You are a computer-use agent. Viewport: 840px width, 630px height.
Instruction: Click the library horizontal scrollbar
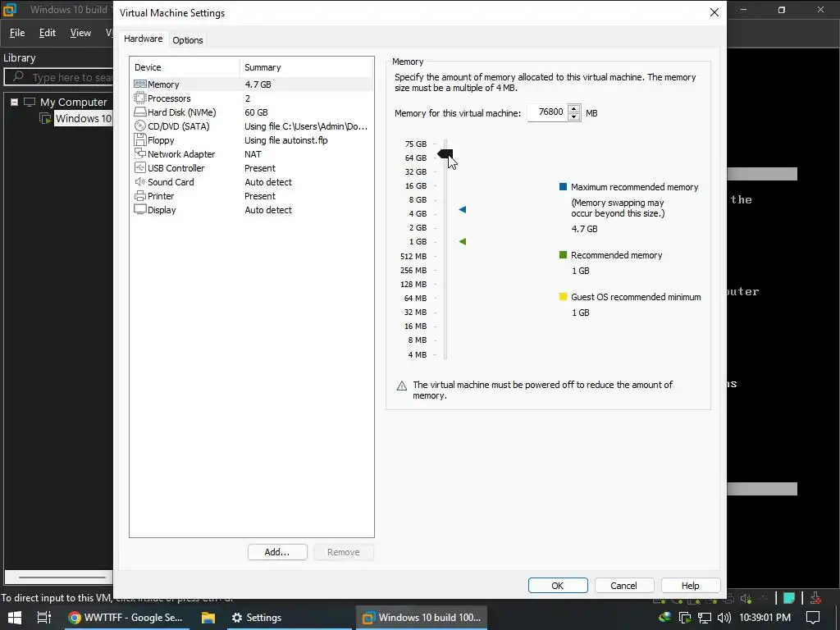click(x=62, y=577)
